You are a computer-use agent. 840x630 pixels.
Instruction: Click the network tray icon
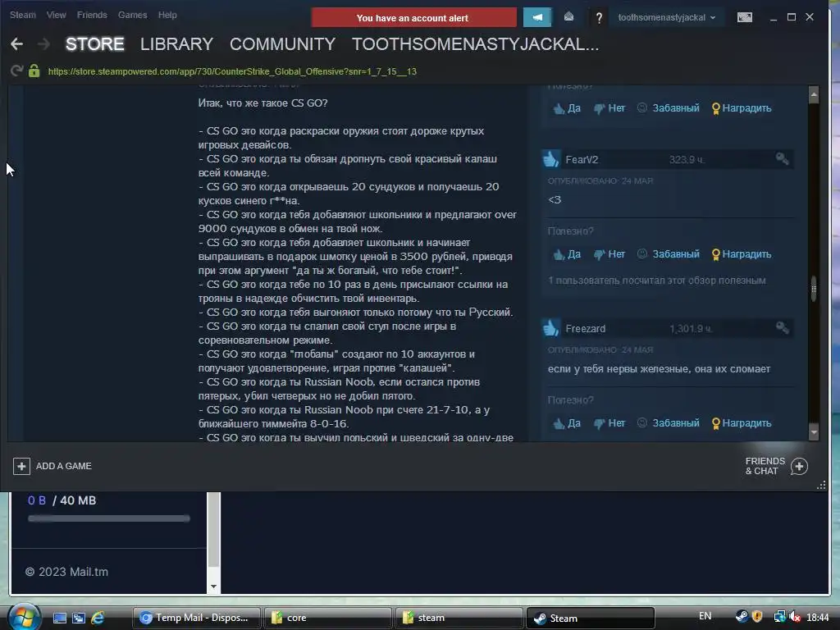coord(779,617)
